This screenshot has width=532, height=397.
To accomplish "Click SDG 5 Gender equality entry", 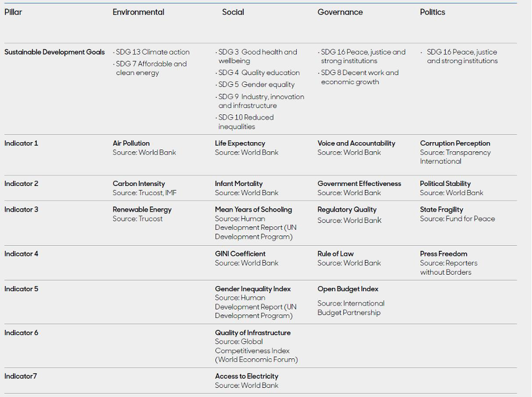I will click(x=256, y=85).
